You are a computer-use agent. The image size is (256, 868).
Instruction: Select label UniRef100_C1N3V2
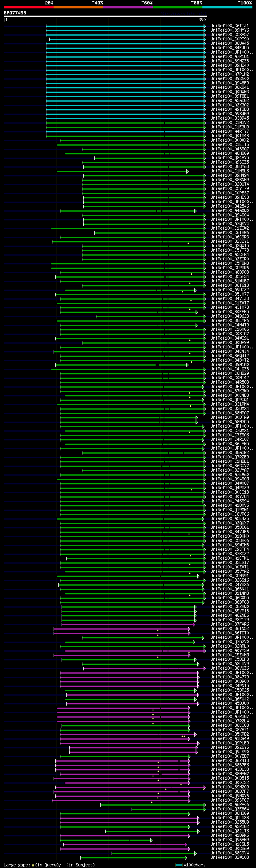[x=230, y=123]
